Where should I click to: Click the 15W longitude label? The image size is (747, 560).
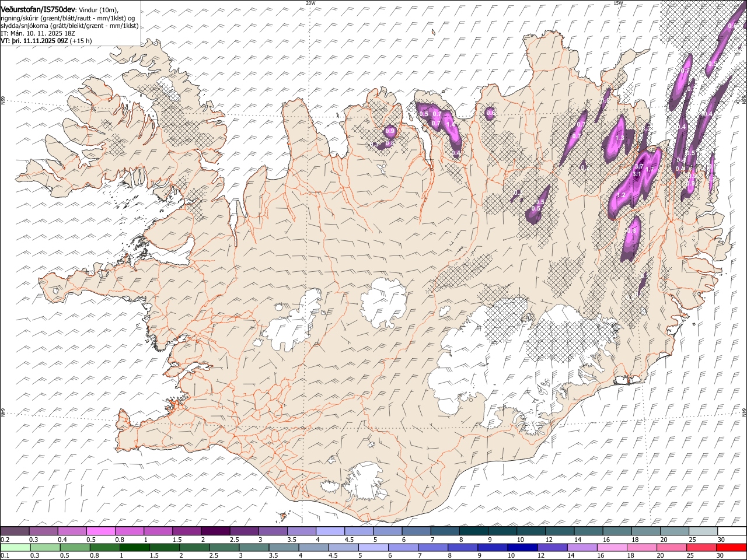(x=617, y=3)
